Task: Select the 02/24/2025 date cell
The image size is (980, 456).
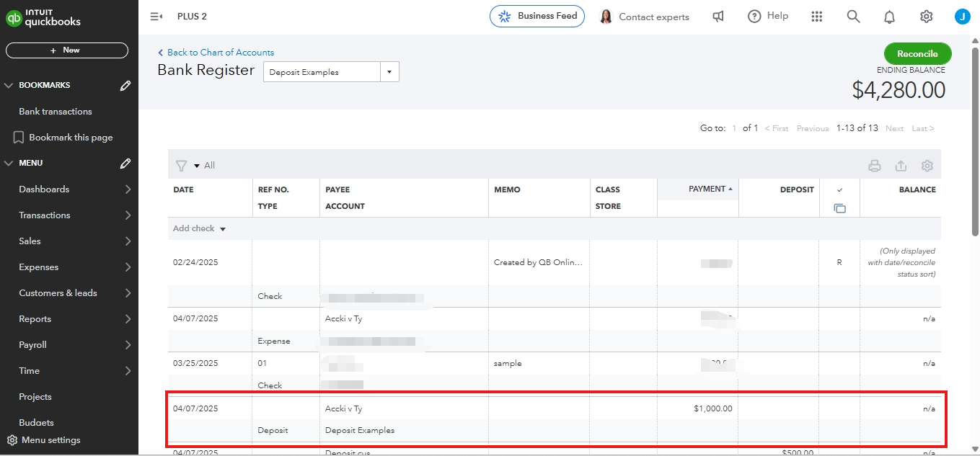Action: [x=195, y=263]
